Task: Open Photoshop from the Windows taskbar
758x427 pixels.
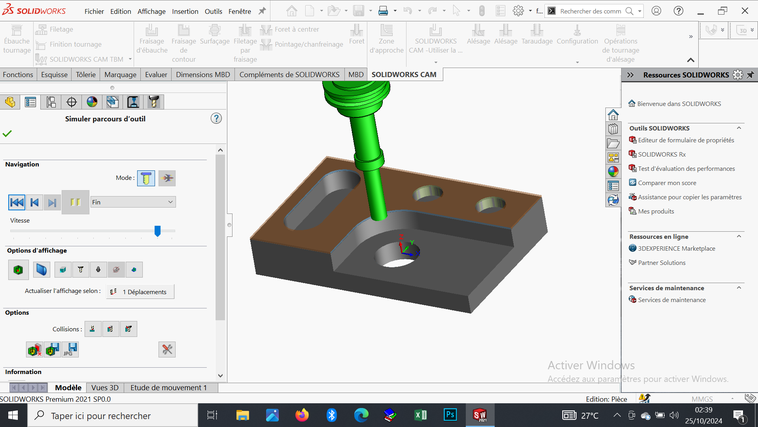Action: [x=451, y=415]
